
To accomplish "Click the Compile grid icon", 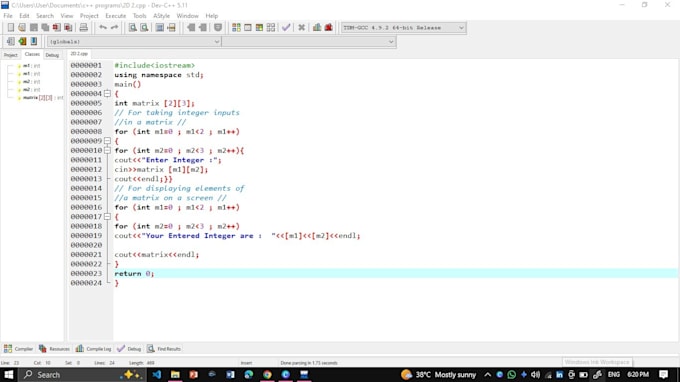I will [236, 28].
